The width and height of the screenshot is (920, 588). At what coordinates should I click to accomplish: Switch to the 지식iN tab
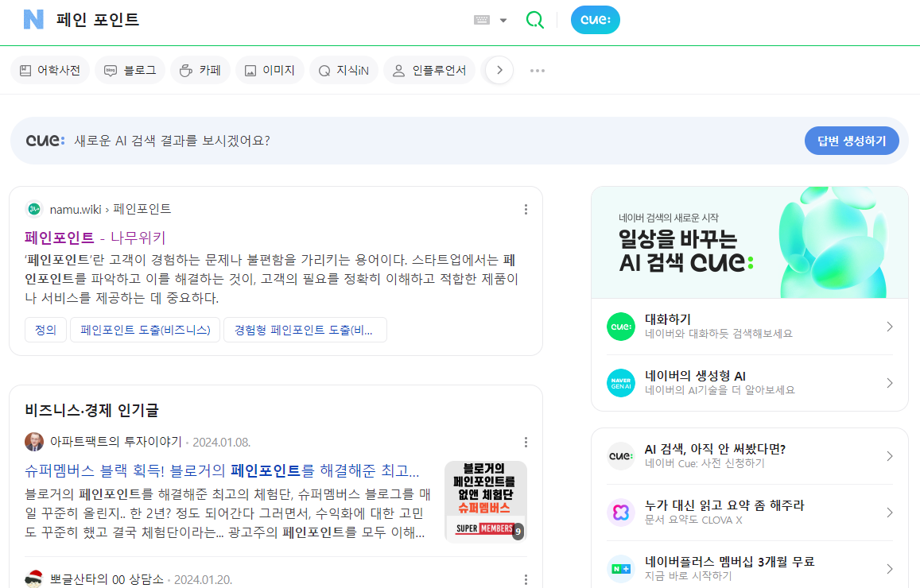(344, 71)
